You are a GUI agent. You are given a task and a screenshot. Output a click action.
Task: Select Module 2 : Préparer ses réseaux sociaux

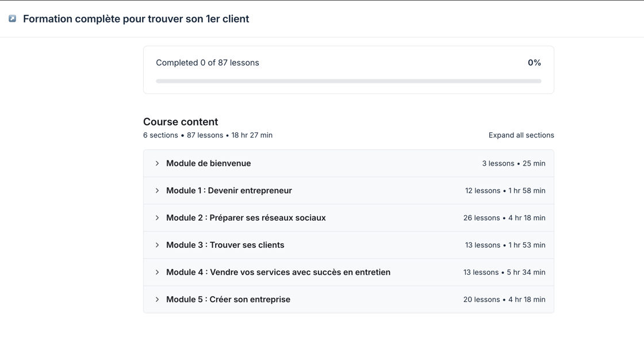(246, 218)
